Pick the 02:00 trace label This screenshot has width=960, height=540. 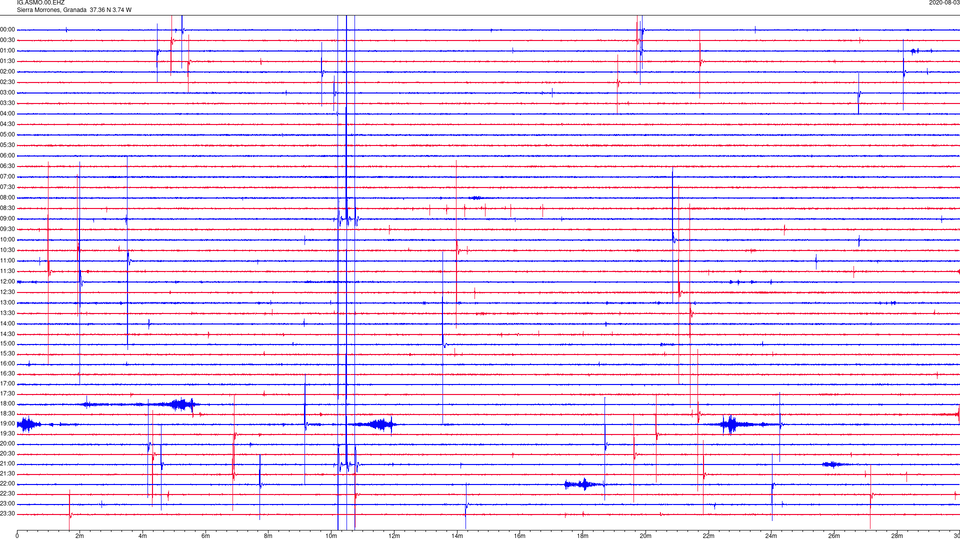(x=8, y=72)
